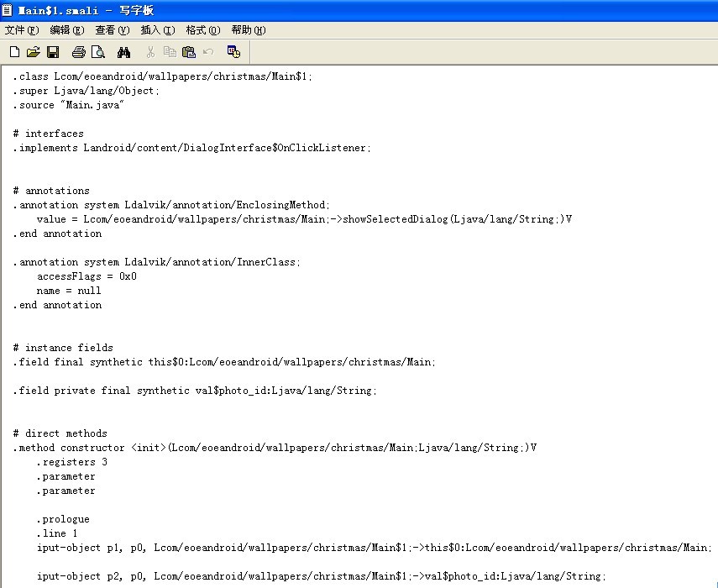Click the '# direct methods' comment
This screenshot has width=718, height=588.
[x=60, y=433]
